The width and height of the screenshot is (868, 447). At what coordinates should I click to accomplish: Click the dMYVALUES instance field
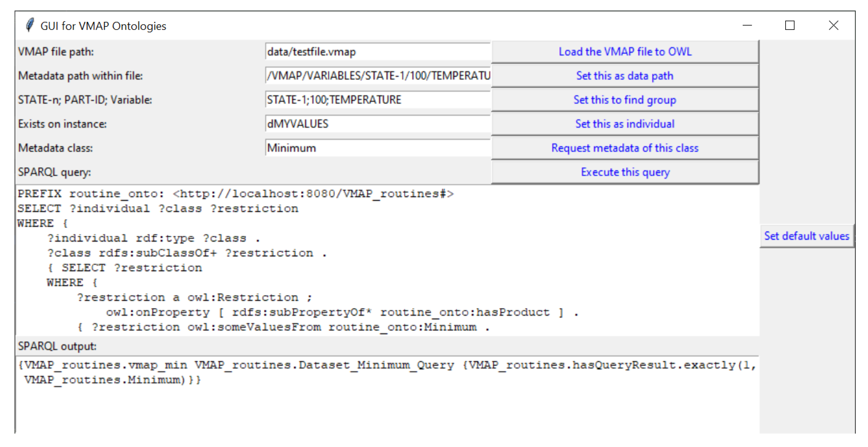point(378,124)
